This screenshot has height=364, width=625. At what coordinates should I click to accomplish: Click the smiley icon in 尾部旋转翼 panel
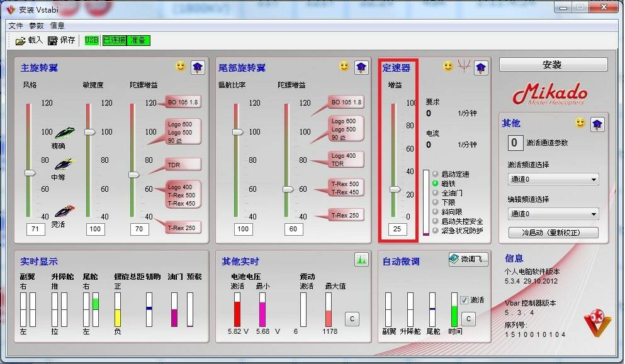pos(344,66)
